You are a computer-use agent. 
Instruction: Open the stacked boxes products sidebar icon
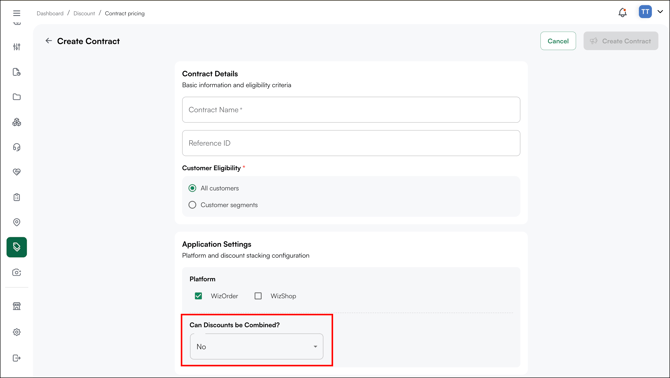point(17,122)
